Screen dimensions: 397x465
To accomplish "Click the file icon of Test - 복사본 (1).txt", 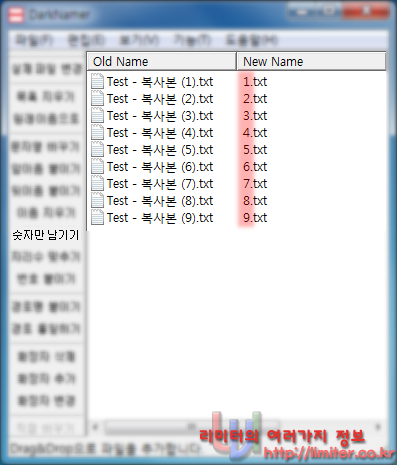I will pos(97,82).
